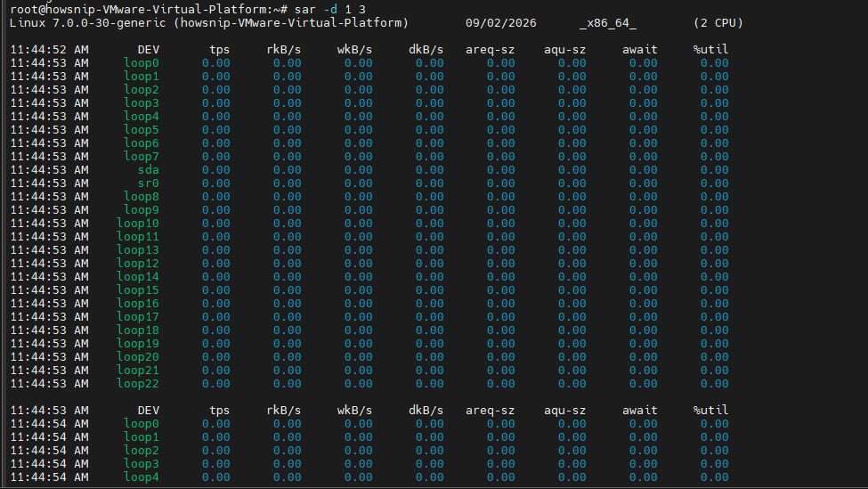This screenshot has height=489, width=868.
Task: Click the await header in the 11:44:52 row
Action: (x=640, y=49)
